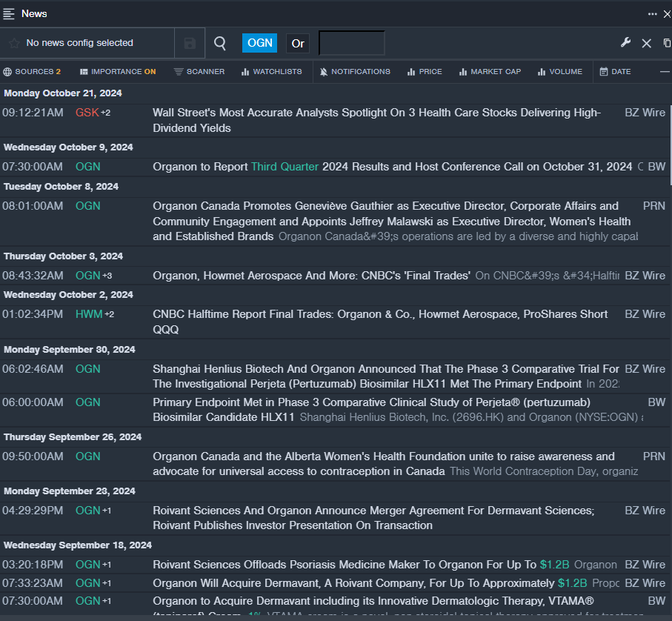Toggle the Importance ON filter
The height and width of the screenshot is (621, 672).
tap(117, 72)
